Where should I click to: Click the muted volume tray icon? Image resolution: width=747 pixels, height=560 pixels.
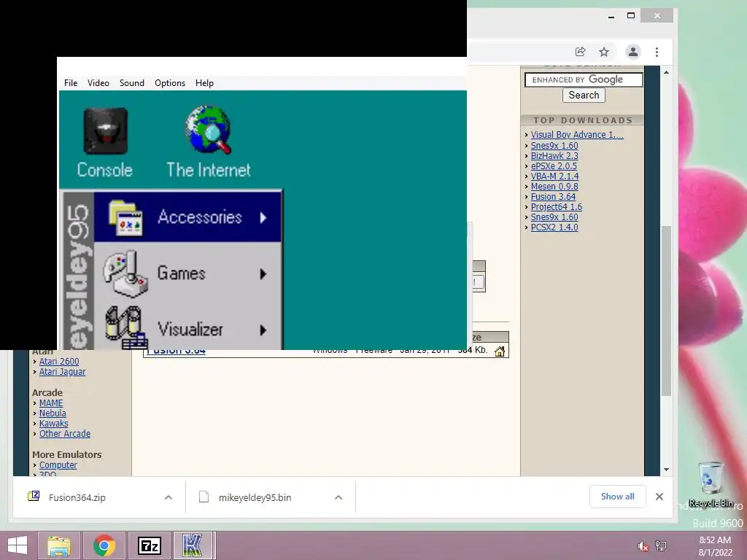tap(643, 546)
